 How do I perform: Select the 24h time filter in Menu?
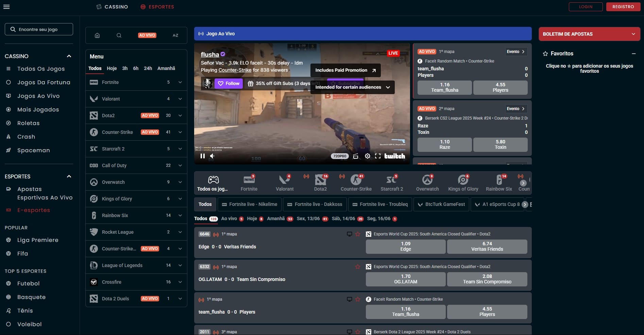pyautogui.click(x=148, y=68)
